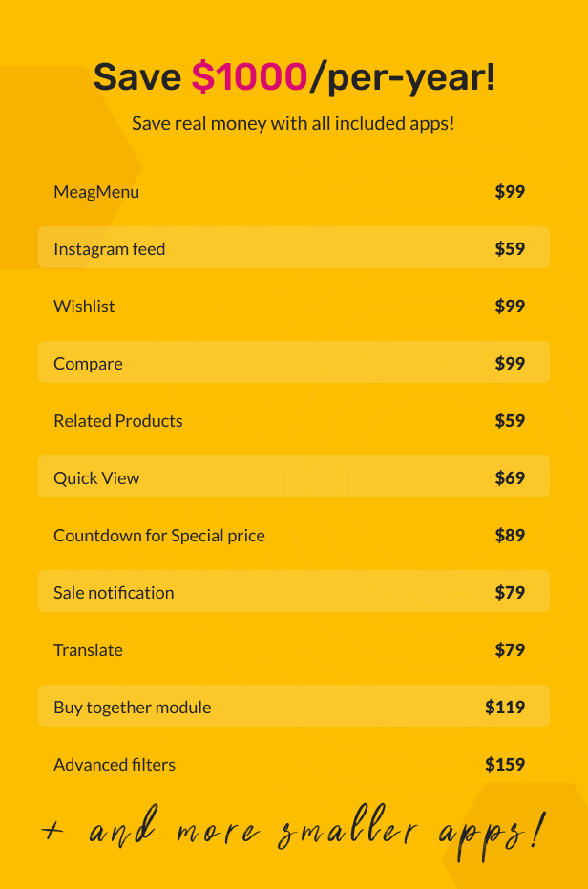Viewport: 588px width, 889px height.
Task: Click the subtitle about included apps
Action: [293, 123]
